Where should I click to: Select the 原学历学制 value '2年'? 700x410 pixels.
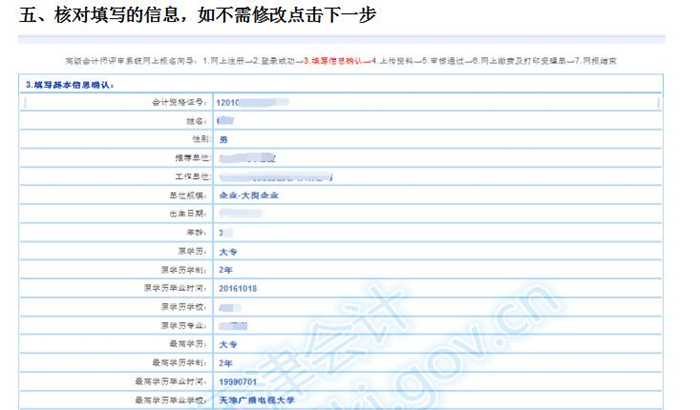click(x=225, y=269)
